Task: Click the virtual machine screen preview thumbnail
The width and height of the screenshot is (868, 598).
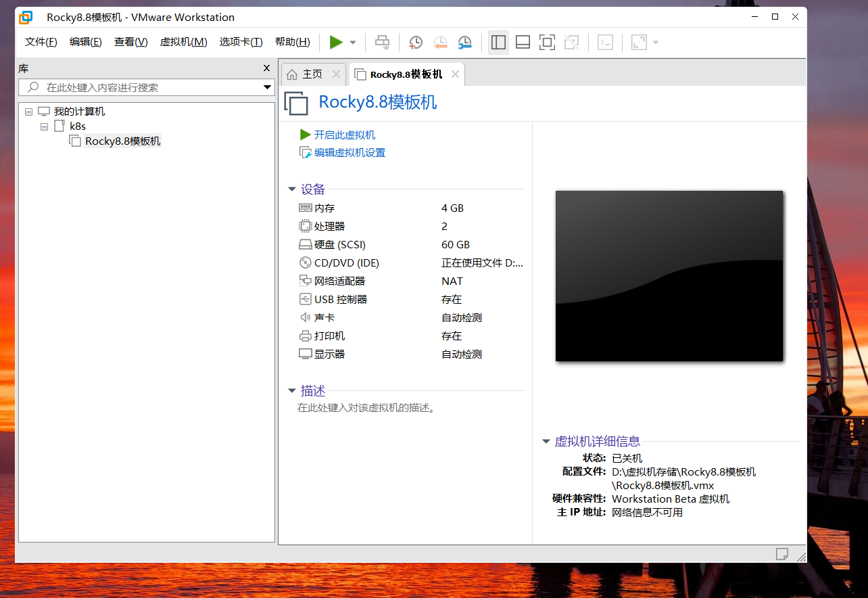Action: [669, 276]
